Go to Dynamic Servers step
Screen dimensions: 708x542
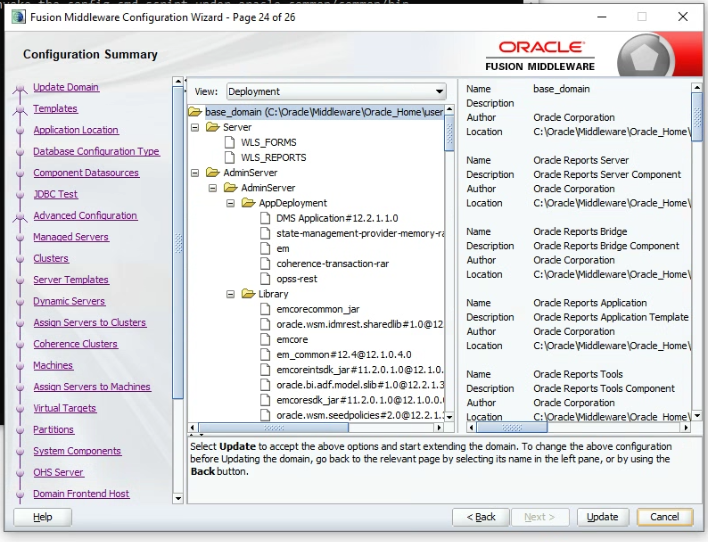coord(69,301)
